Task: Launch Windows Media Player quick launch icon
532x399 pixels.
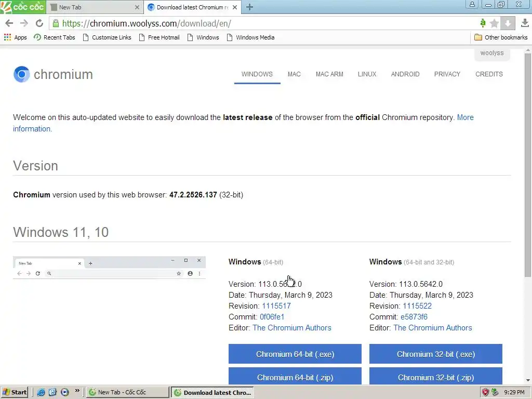Action: tap(65, 392)
